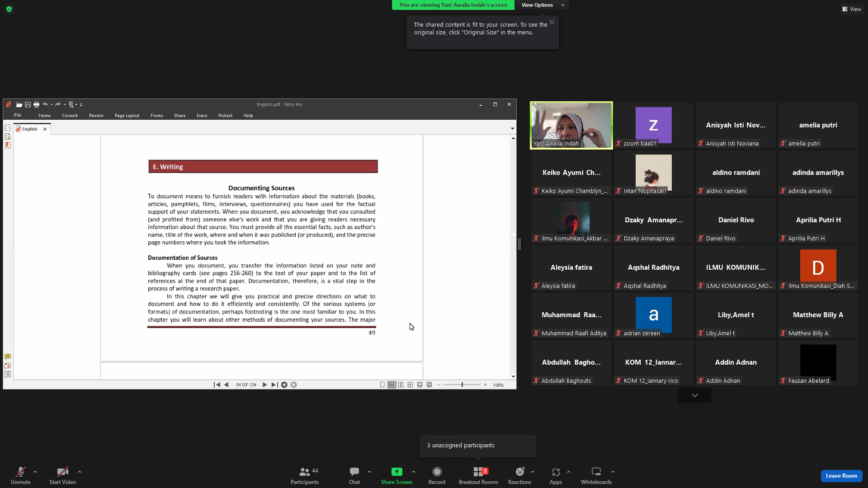
Task: Click Share Screen button
Action: [x=396, y=476]
